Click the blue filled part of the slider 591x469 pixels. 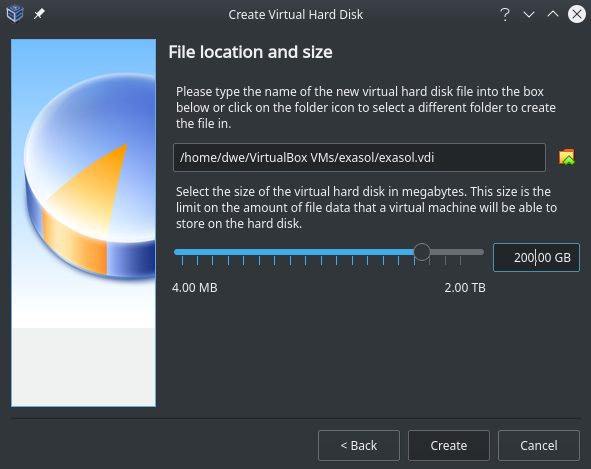(x=294, y=252)
